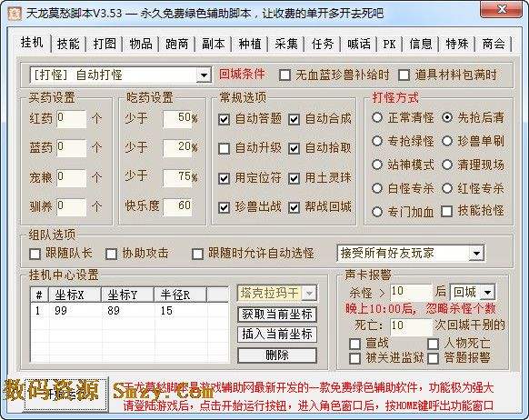
Task: Click 插入当前坐标 button
Action: [277, 335]
